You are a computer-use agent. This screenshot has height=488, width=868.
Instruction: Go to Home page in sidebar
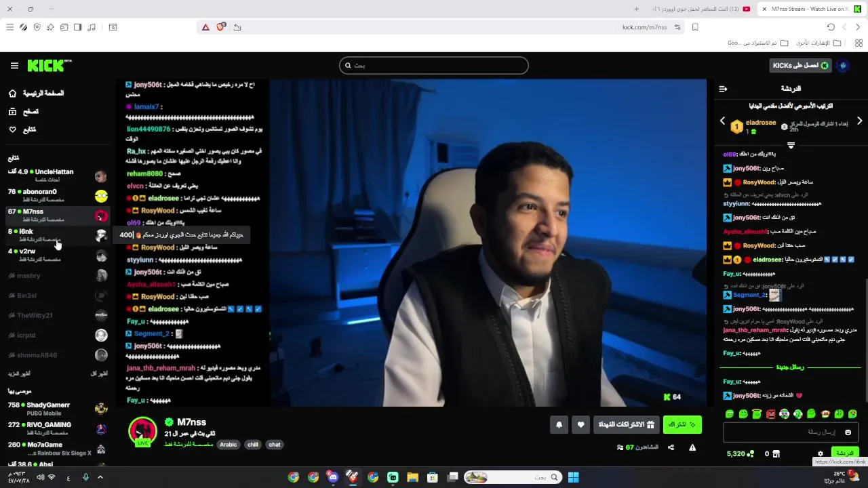37,94
